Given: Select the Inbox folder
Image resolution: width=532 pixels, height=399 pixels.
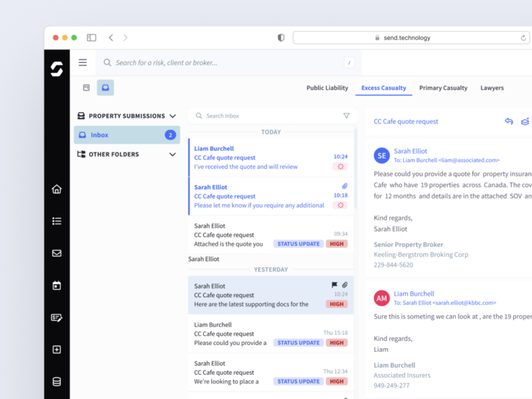Looking at the screenshot, I should 127,135.
